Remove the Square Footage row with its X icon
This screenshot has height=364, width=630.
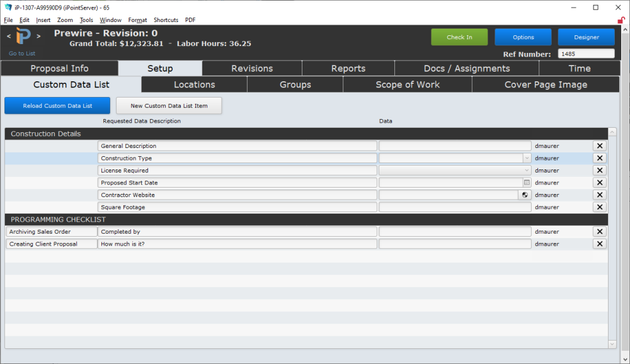(599, 207)
